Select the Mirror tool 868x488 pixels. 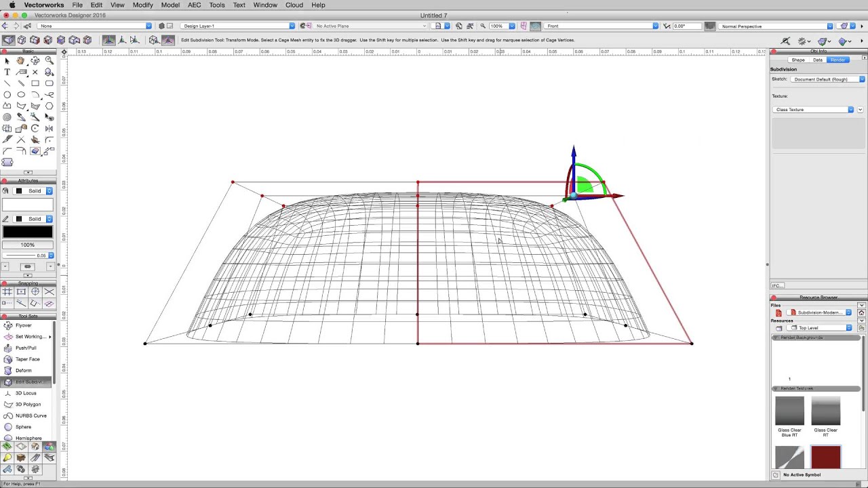click(49, 128)
